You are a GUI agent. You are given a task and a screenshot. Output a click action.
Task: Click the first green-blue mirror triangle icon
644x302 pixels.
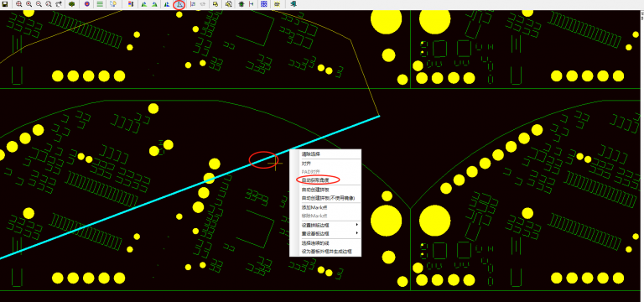pos(144,4)
